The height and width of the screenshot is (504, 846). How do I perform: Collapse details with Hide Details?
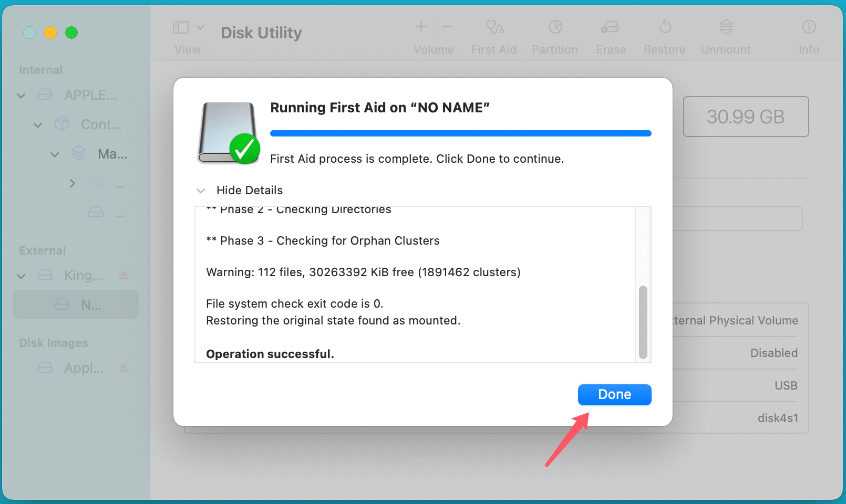click(x=249, y=190)
